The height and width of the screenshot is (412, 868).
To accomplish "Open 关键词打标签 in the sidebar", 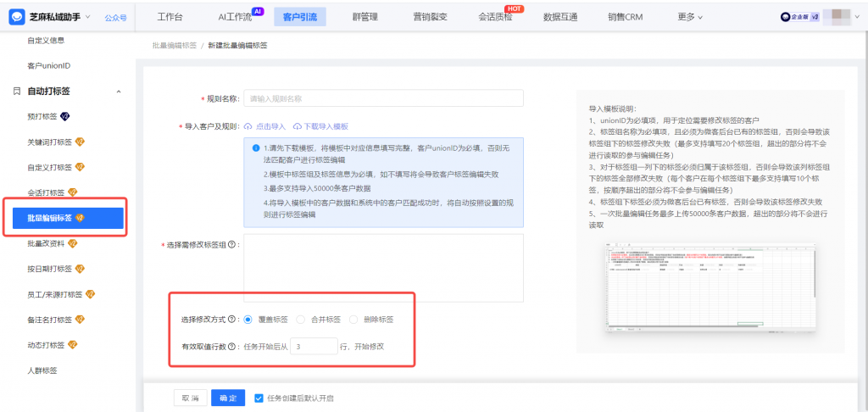I will pyautogui.click(x=49, y=142).
